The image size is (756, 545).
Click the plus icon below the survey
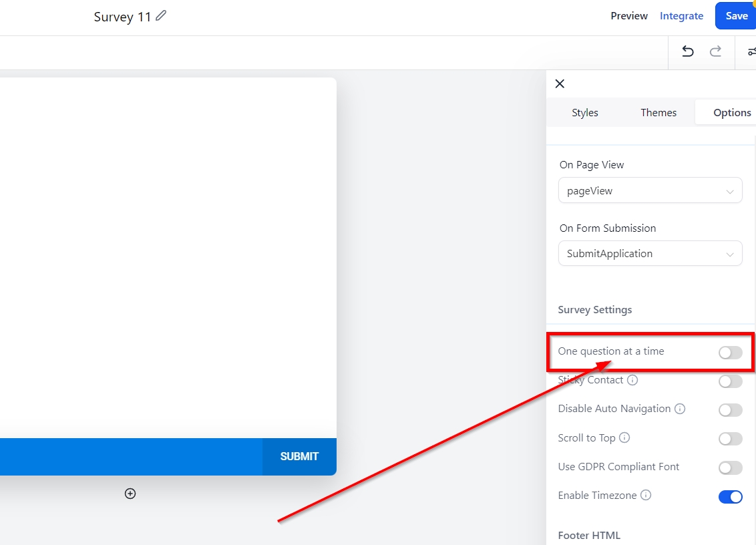click(x=130, y=494)
